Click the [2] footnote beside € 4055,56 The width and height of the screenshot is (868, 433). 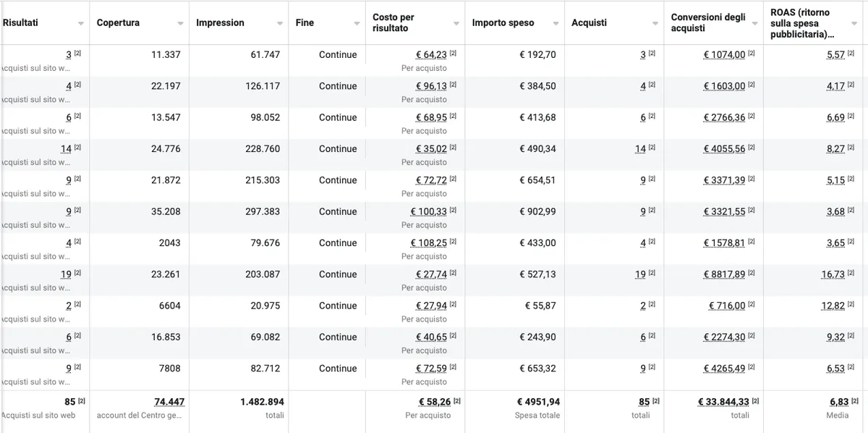tap(752, 148)
